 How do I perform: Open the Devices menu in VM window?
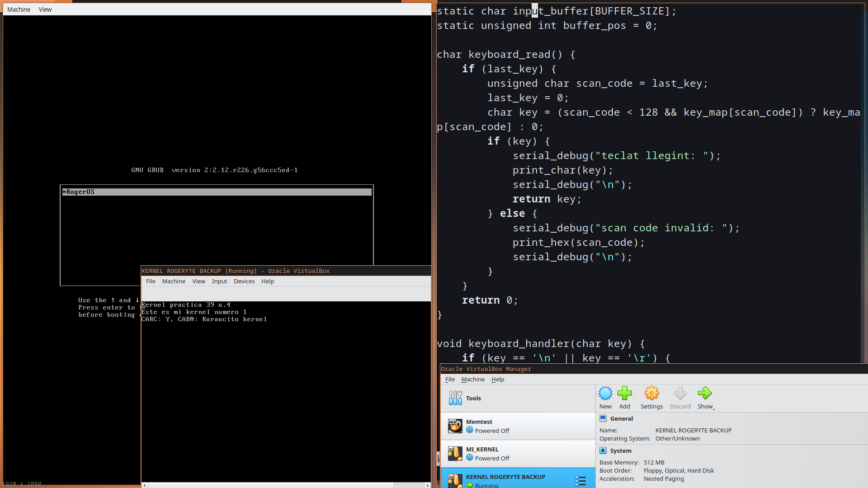[x=244, y=281]
